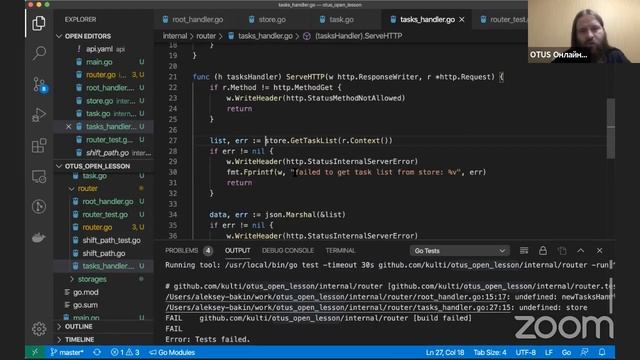
Task: Open the Terminal panel tab
Action: tap(340, 251)
